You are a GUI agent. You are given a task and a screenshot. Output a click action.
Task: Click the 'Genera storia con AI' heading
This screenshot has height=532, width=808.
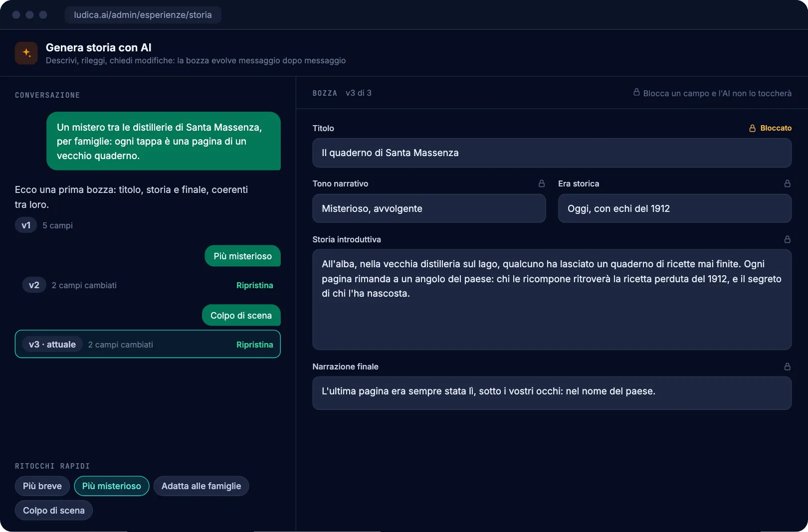pos(99,48)
